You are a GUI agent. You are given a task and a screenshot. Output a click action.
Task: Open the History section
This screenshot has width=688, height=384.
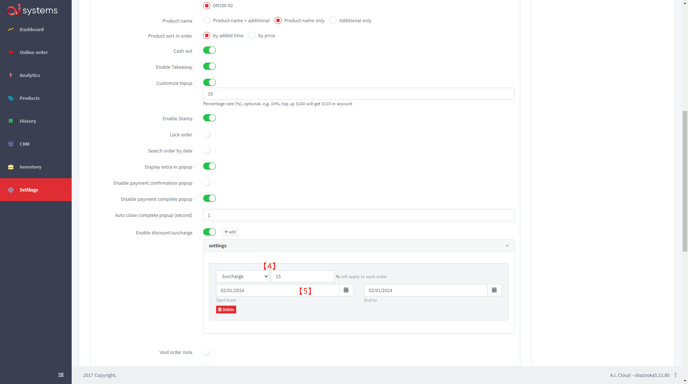coord(28,121)
